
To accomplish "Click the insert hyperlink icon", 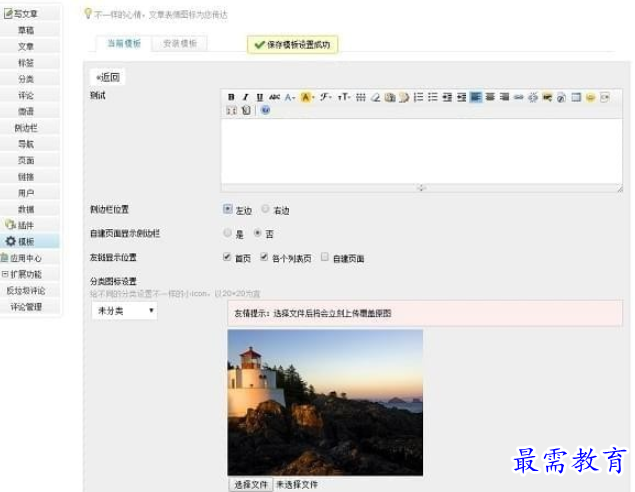I will pos(519,97).
